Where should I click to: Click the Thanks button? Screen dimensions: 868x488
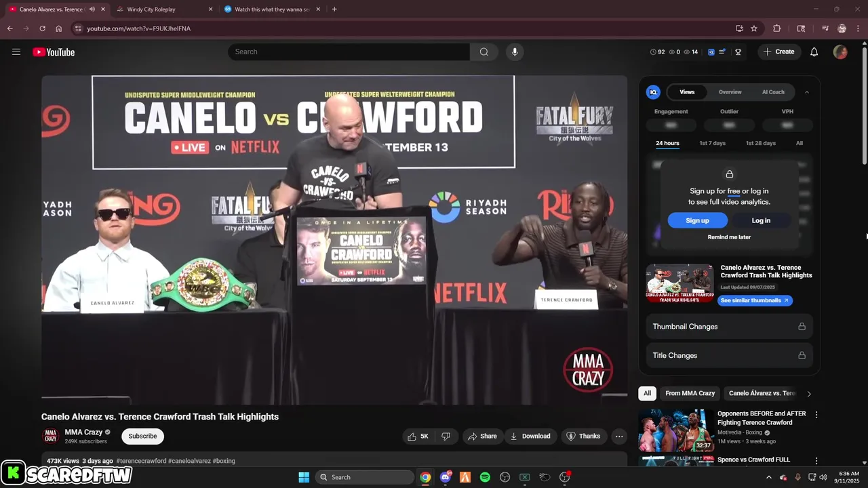(583, 436)
